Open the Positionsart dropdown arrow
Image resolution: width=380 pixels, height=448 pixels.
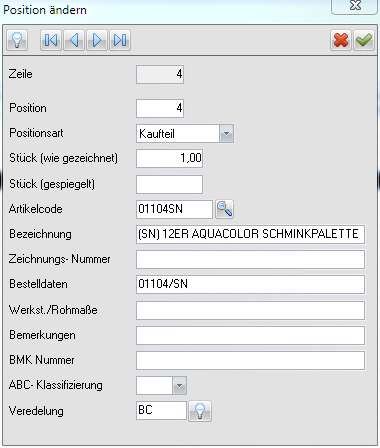[x=227, y=134]
